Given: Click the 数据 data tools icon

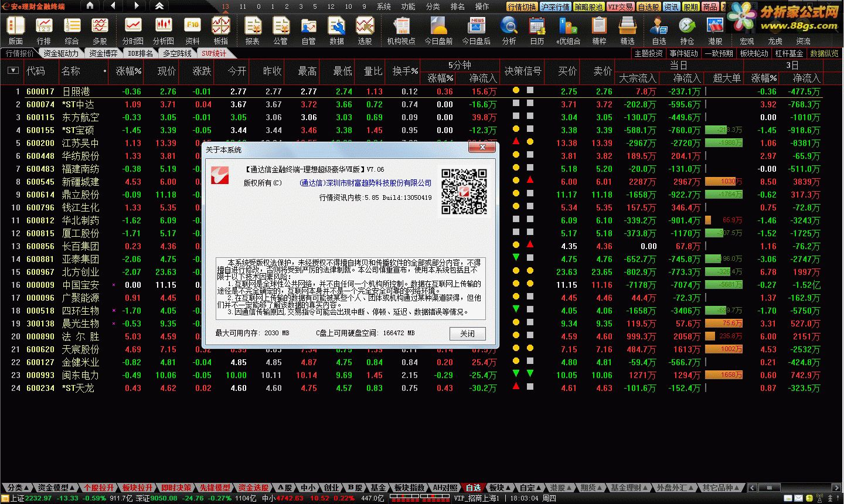Looking at the screenshot, I should click(x=336, y=30).
